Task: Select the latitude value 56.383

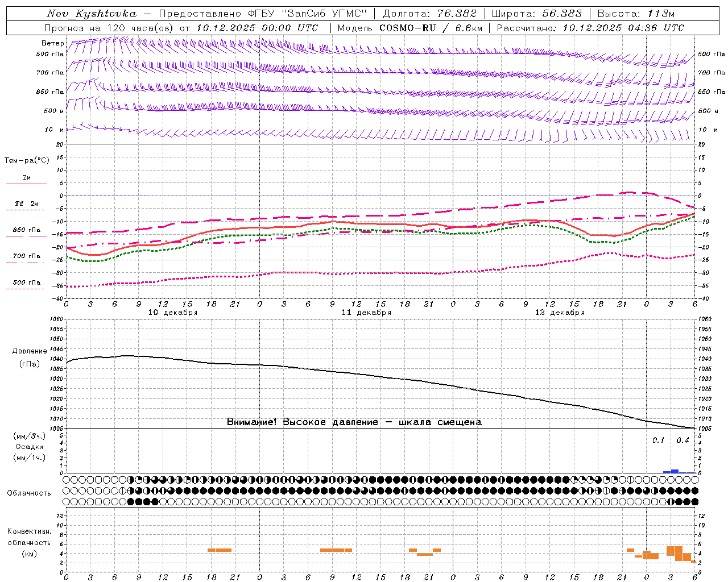Action: pyautogui.click(x=562, y=14)
